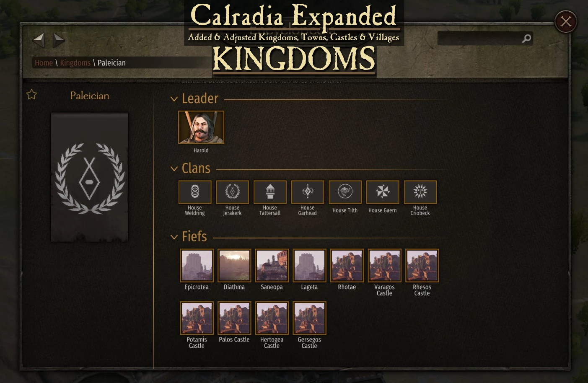Open the Varagos Castle fief thumbnail
Viewport: 588px width, 383px height.
coord(384,265)
